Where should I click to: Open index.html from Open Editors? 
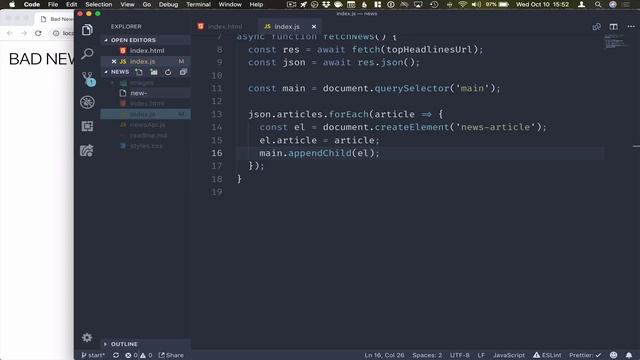click(146, 51)
